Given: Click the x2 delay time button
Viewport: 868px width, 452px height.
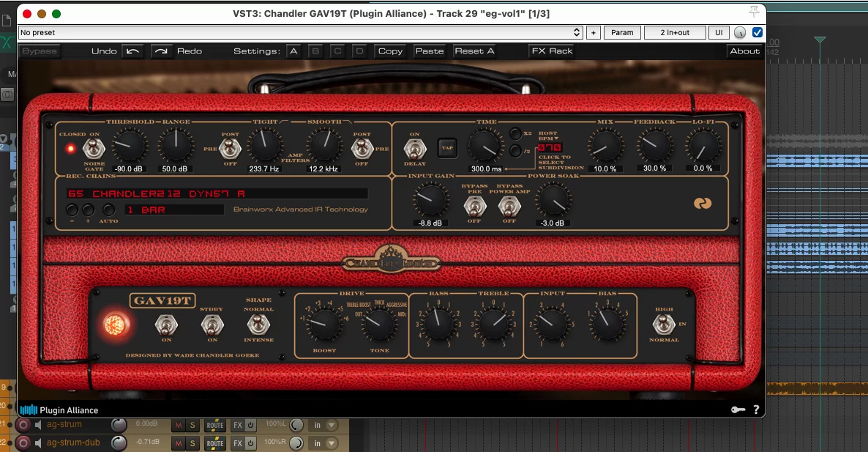Looking at the screenshot, I should 516,133.
